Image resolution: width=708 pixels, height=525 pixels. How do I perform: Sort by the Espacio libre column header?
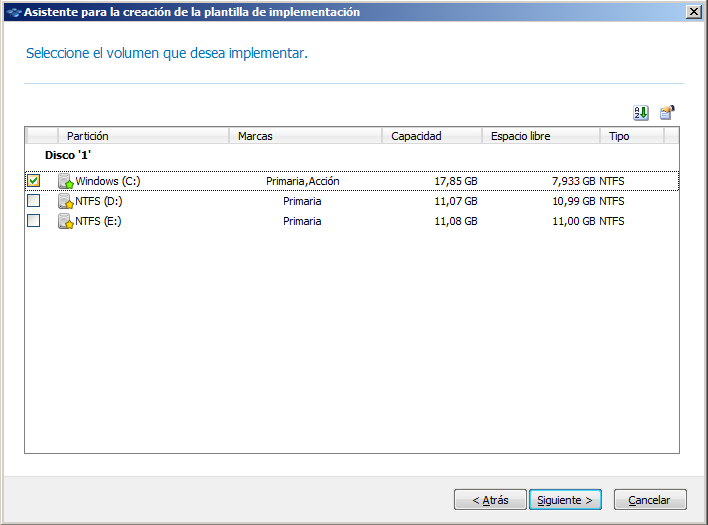point(541,136)
